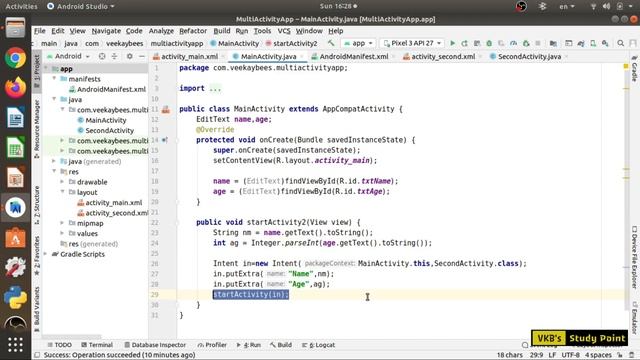Expand the folded import ... region
This screenshot has height=360, width=640.
[x=215, y=89]
